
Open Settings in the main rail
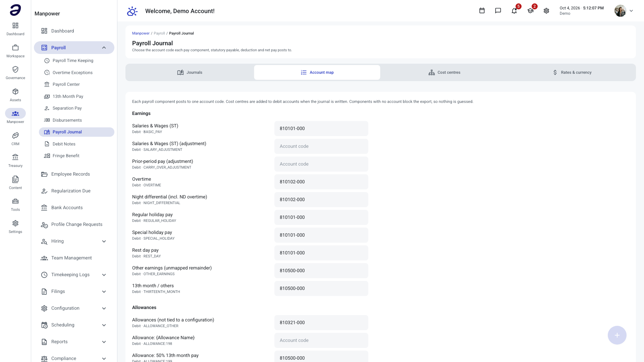coord(15,227)
